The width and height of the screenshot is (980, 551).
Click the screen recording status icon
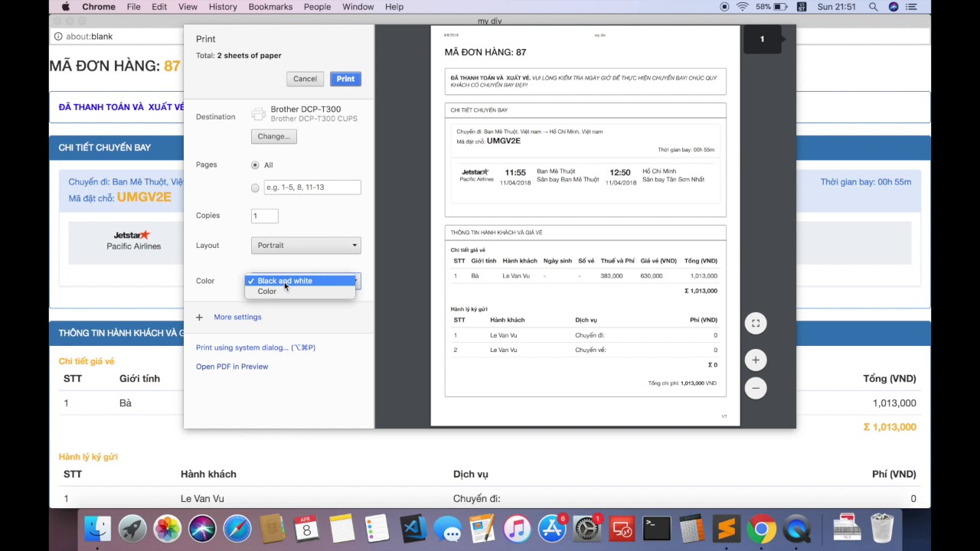click(x=724, y=7)
